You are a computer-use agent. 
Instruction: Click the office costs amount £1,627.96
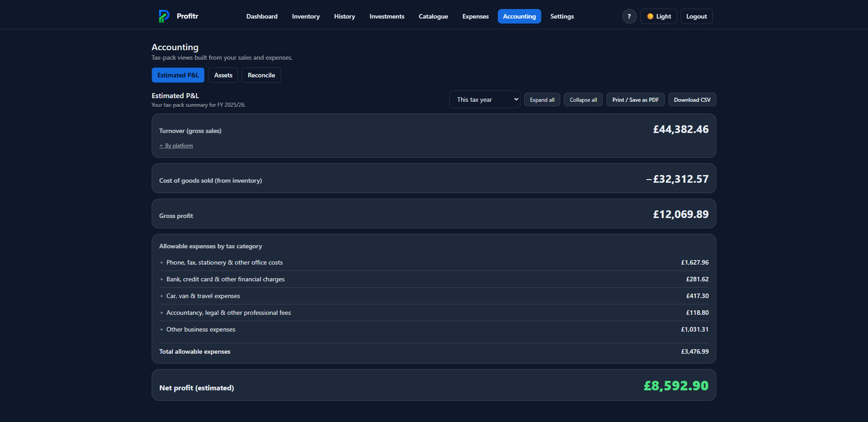point(695,262)
